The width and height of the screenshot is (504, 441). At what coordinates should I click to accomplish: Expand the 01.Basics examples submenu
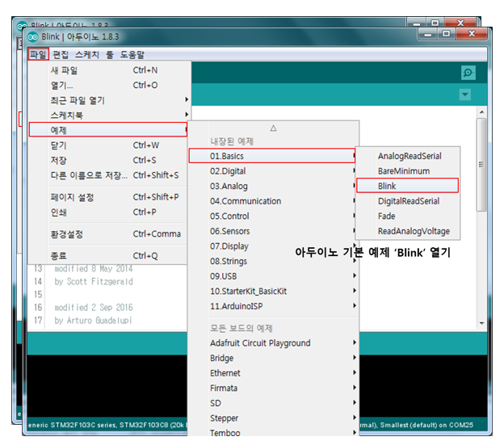tap(272, 156)
